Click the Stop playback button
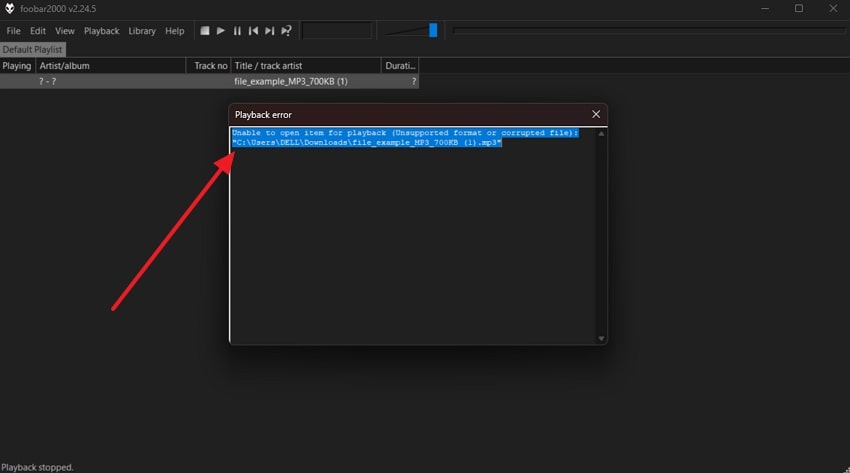 tap(205, 31)
